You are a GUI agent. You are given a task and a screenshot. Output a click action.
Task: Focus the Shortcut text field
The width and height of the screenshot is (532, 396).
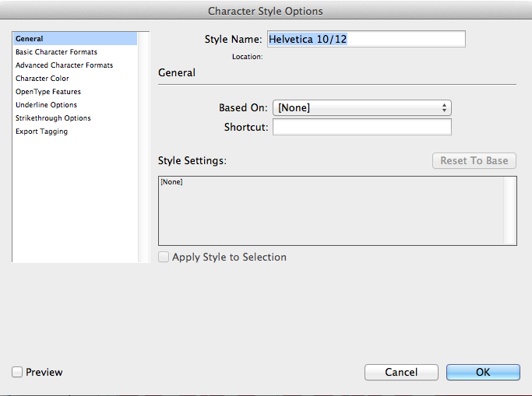coord(361,127)
